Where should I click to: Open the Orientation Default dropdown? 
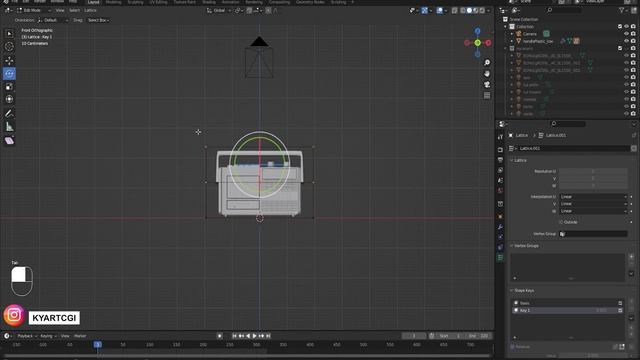pyautogui.click(x=53, y=20)
